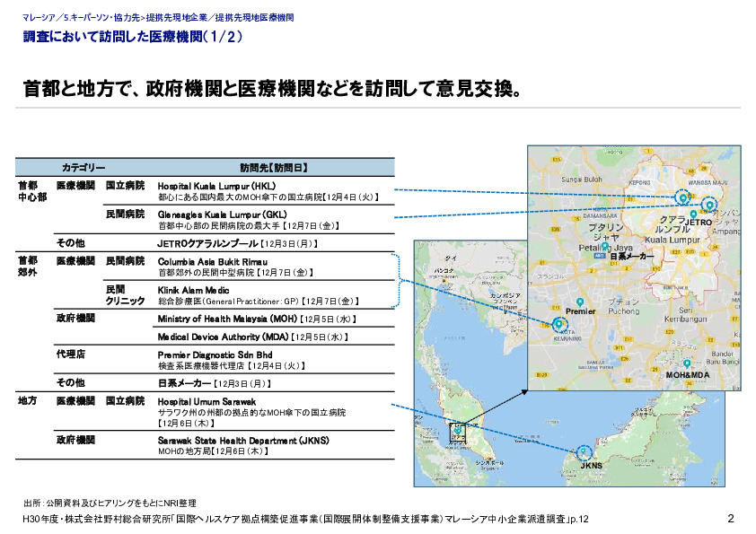Select the H30年度 footer citation line
Viewport: 756px width, 534px height.
click(305, 520)
